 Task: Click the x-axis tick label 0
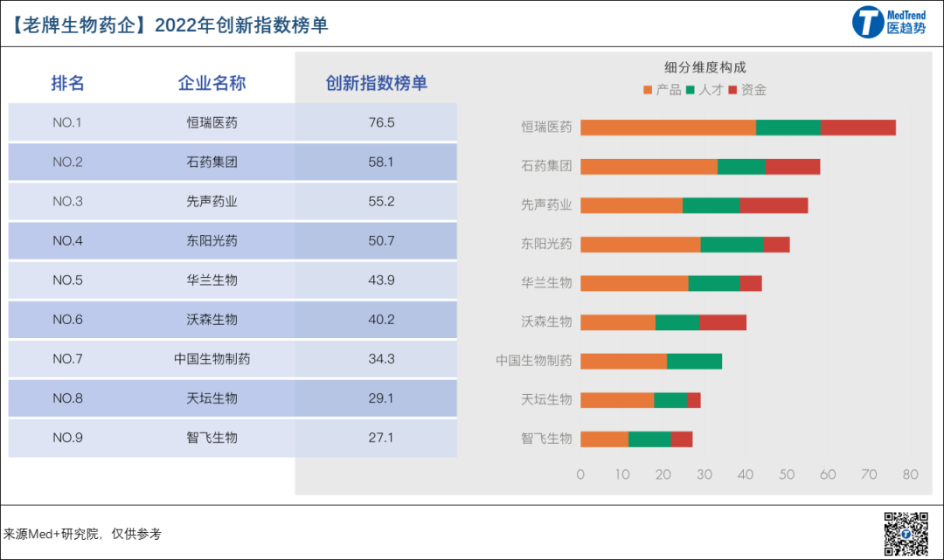pos(580,474)
